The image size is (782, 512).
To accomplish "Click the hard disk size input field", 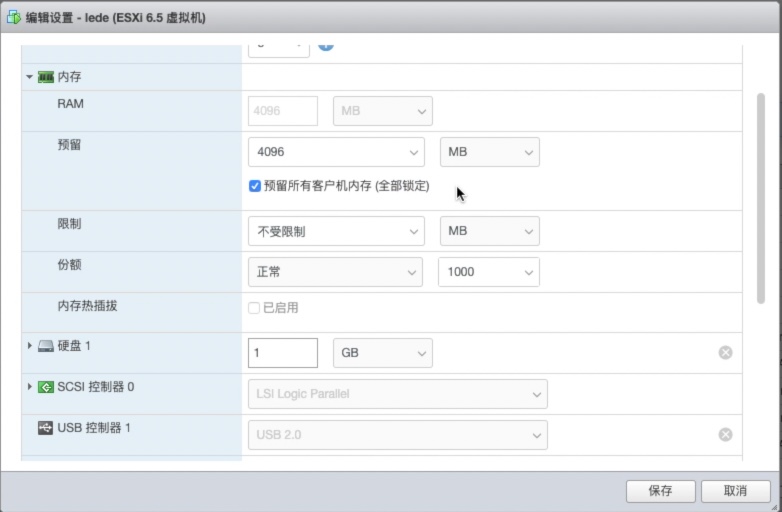I will tap(282, 353).
